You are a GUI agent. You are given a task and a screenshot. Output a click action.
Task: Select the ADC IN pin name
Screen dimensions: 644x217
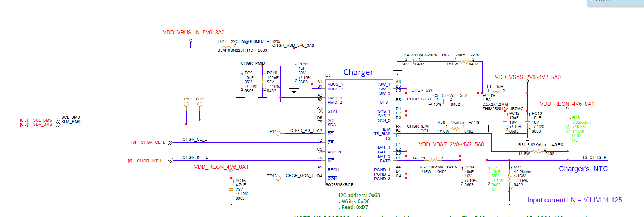(334, 152)
